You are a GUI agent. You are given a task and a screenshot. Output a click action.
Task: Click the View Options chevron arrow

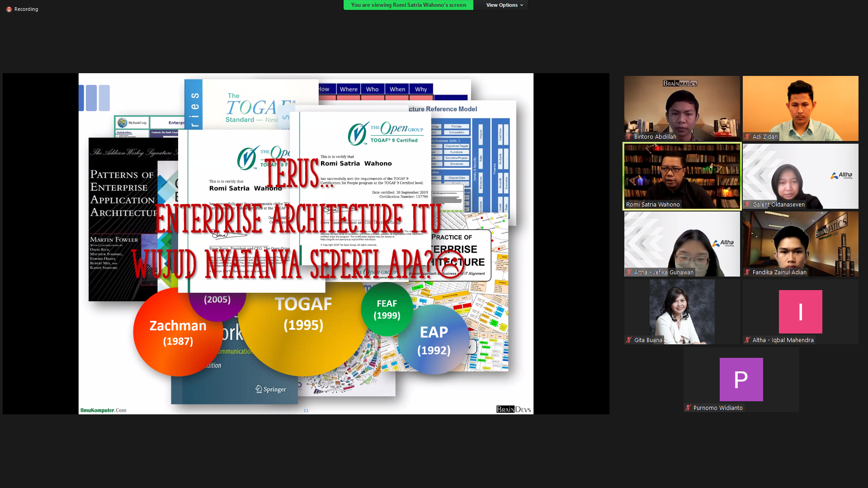click(x=522, y=5)
